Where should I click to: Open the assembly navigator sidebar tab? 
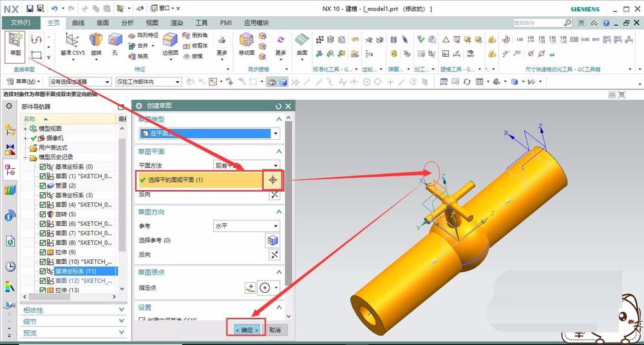click(x=10, y=130)
